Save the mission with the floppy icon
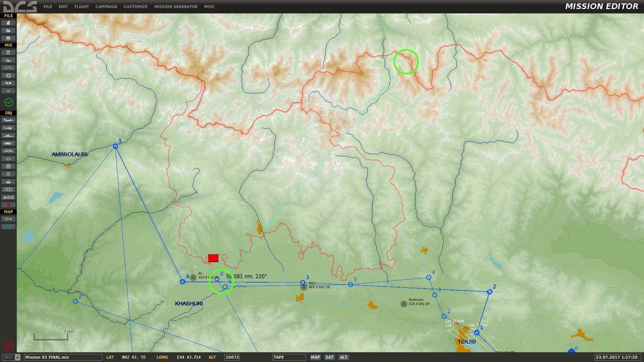The width and height of the screenshot is (644, 362). point(8,38)
